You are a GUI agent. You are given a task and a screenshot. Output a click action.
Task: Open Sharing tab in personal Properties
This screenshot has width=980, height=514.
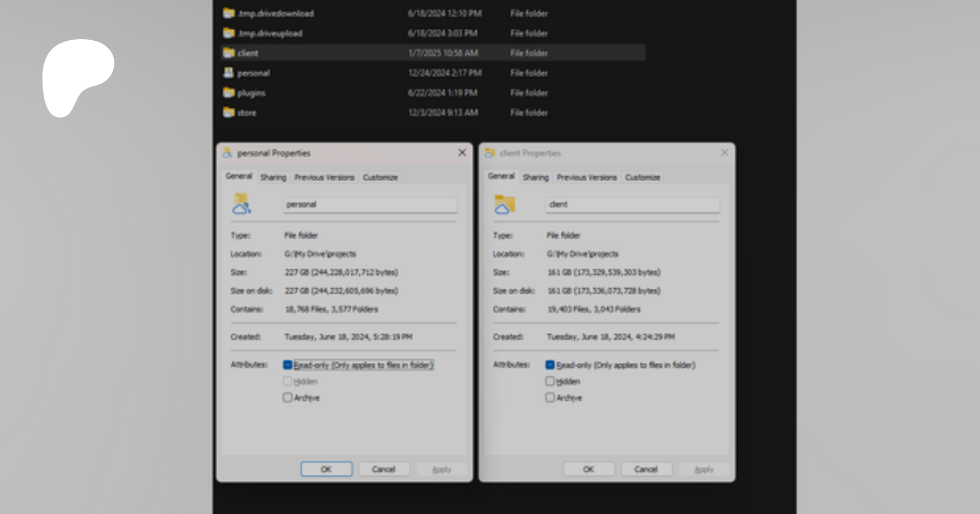coord(273,177)
